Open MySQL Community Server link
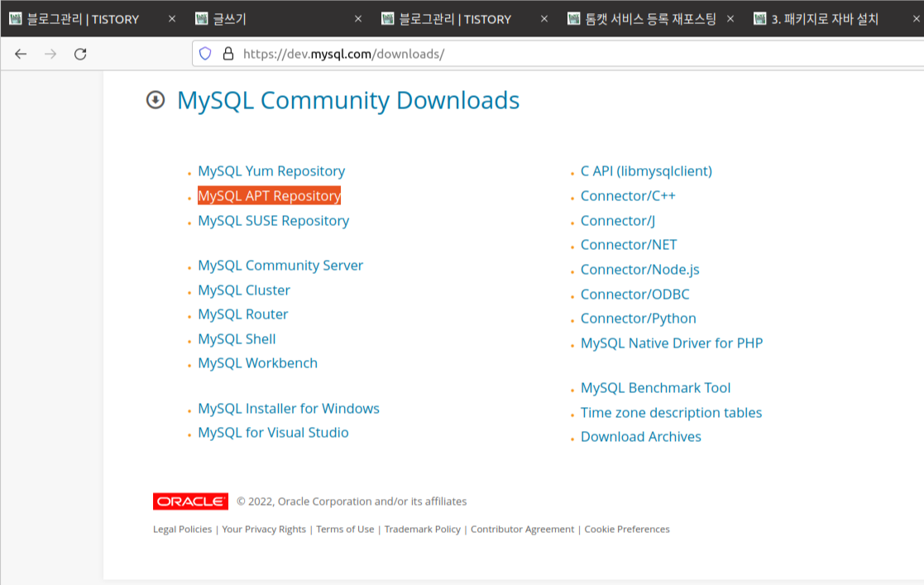Image resolution: width=924 pixels, height=585 pixels. point(280,266)
